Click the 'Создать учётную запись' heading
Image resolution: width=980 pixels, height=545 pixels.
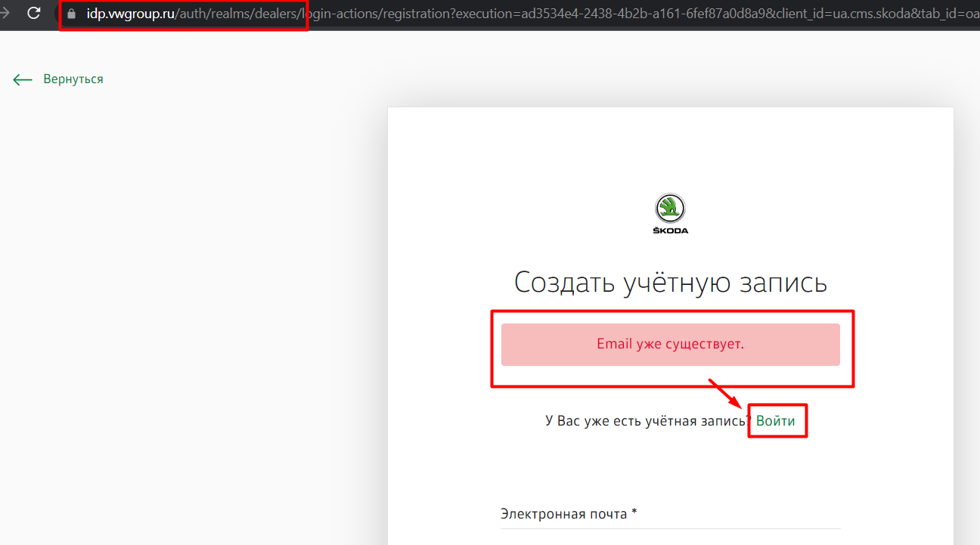(671, 283)
